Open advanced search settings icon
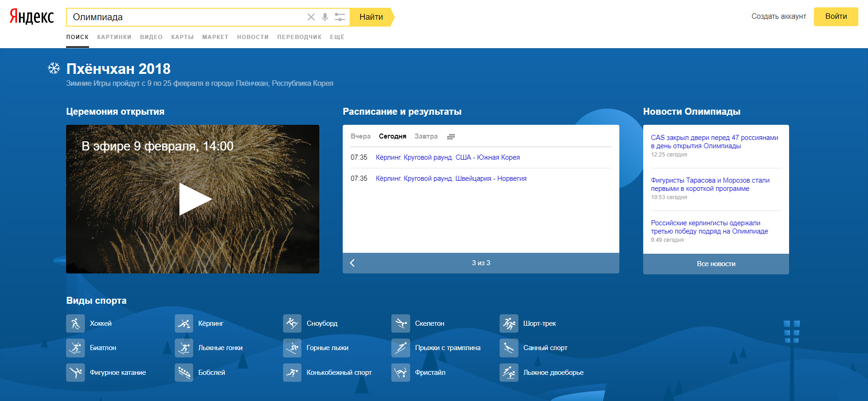The height and width of the screenshot is (401, 868). click(x=339, y=17)
